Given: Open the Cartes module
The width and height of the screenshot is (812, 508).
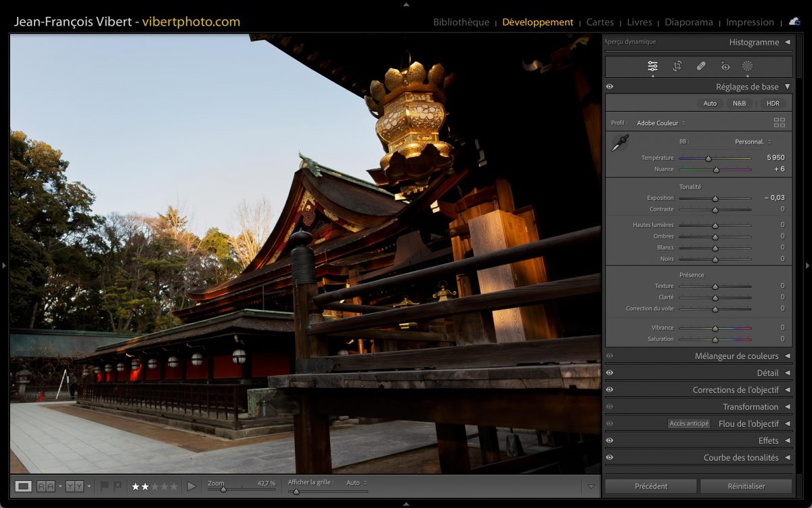Looking at the screenshot, I should click(600, 22).
